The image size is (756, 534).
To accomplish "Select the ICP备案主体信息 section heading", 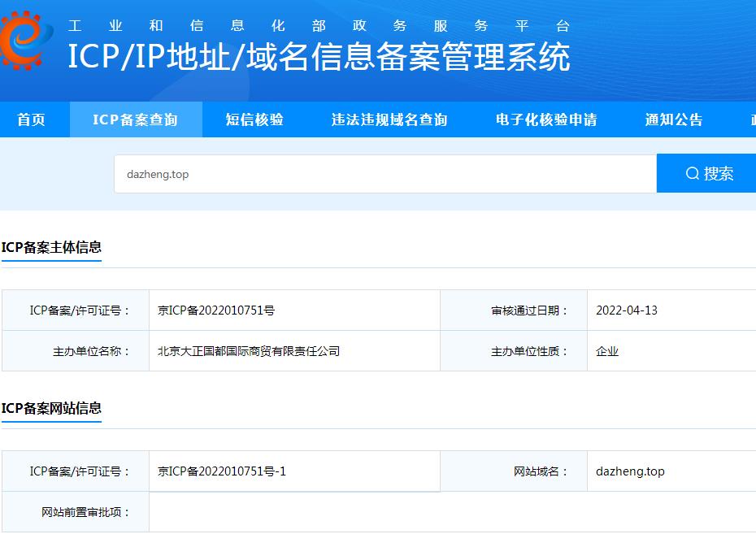I will click(52, 247).
